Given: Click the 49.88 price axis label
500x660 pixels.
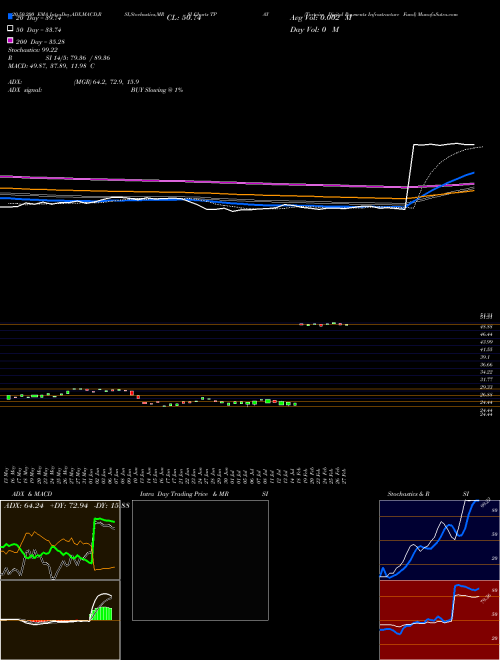Looking at the screenshot, I should click(x=486, y=327).
